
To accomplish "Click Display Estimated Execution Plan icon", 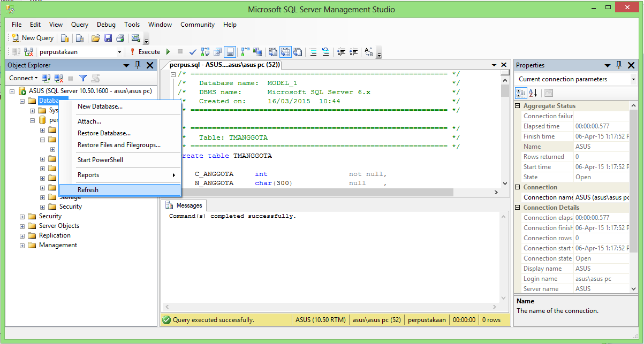I will pos(204,52).
